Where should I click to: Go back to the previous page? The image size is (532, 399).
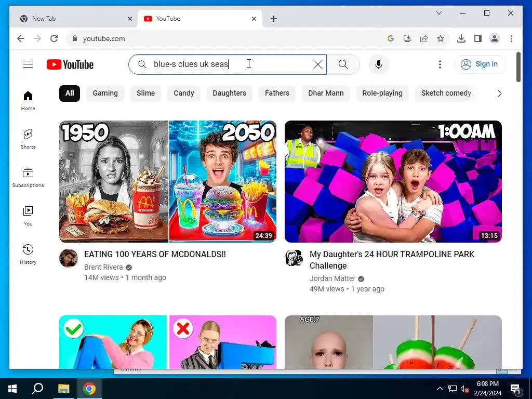pyautogui.click(x=21, y=38)
